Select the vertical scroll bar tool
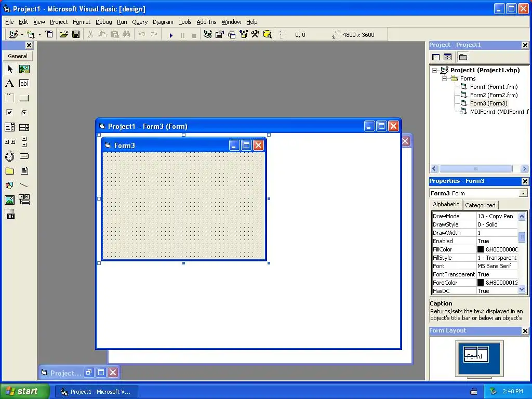 click(24, 142)
